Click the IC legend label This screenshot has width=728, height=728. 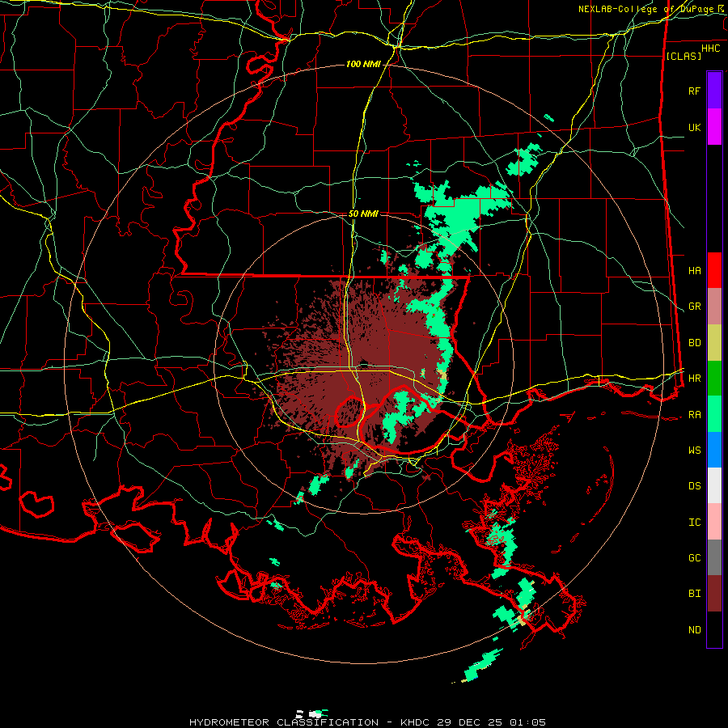pos(694,523)
